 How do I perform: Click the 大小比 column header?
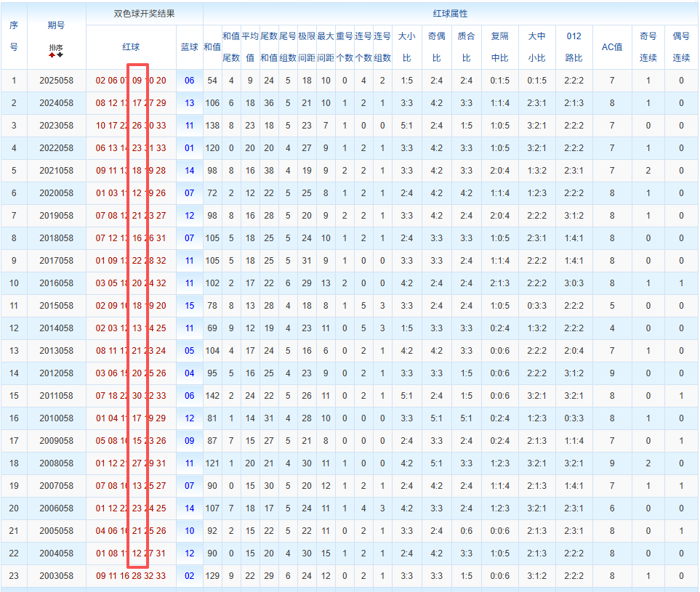[x=406, y=46]
